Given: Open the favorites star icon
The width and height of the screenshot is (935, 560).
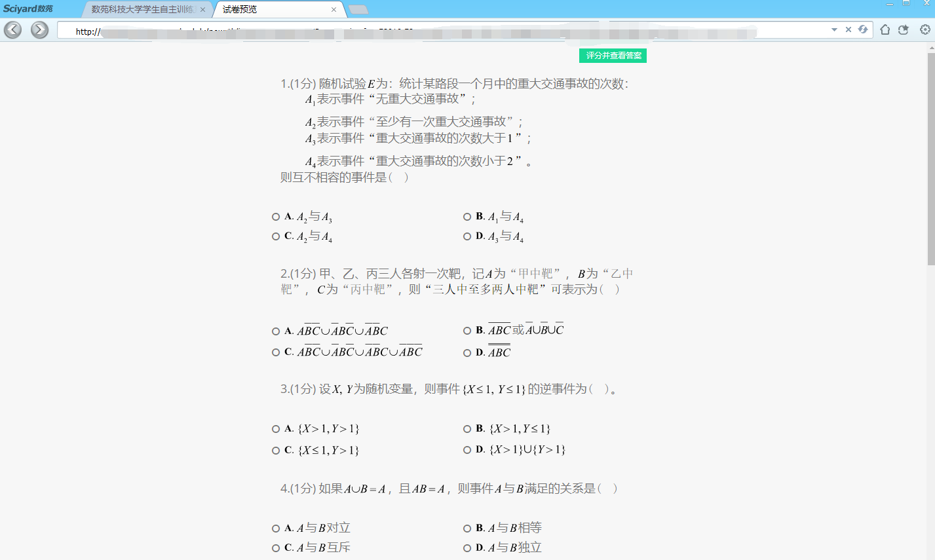Looking at the screenshot, I should [904, 29].
